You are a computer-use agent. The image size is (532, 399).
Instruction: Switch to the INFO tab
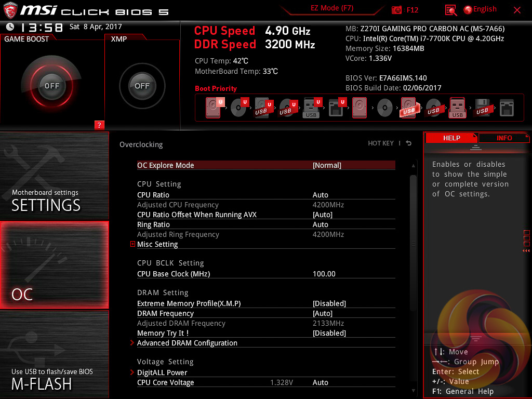[504, 138]
